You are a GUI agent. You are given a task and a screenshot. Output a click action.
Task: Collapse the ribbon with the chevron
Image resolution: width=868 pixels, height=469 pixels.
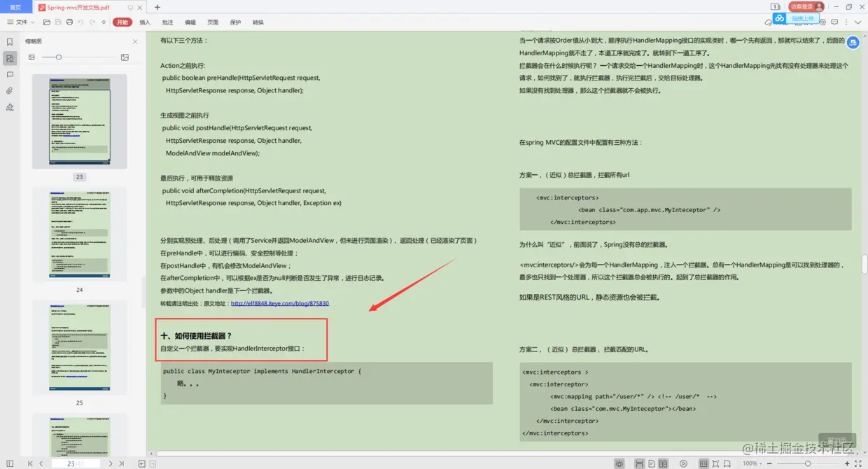click(858, 22)
